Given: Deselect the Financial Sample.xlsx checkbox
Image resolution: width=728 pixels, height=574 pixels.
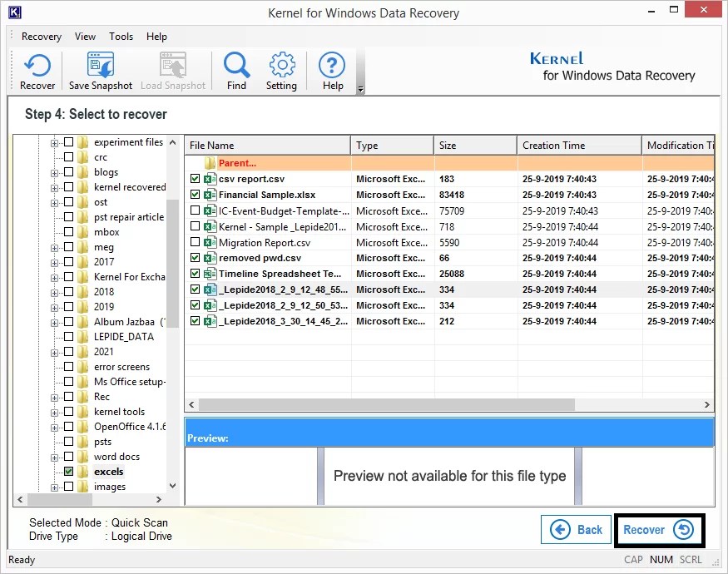Looking at the screenshot, I should coord(194,194).
